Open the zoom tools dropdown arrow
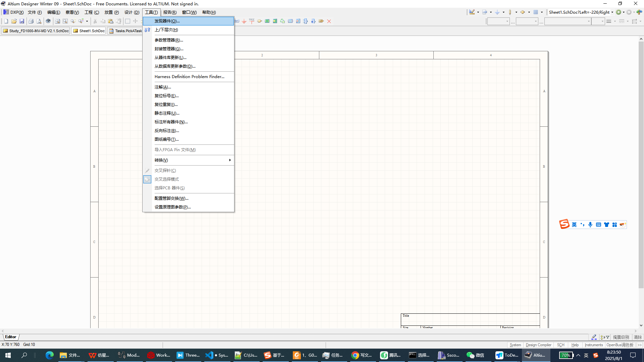 point(87,21)
